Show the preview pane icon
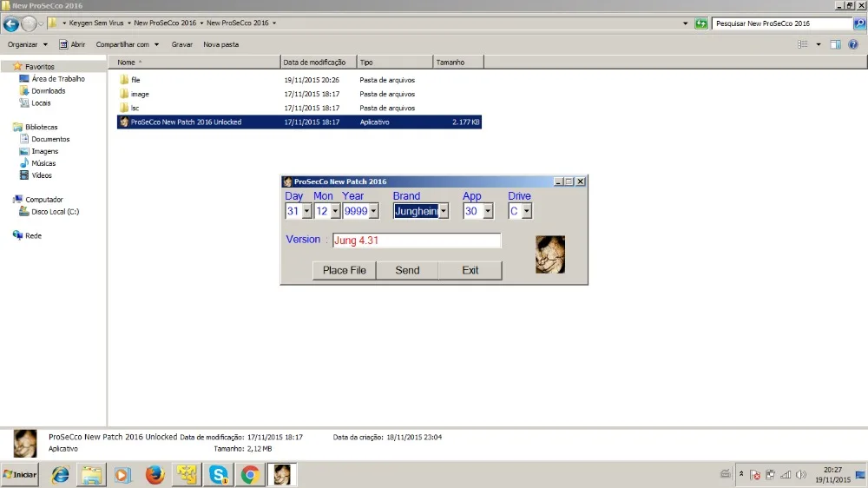This screenshot has width=868, height=488. pyautogui.click(x=835, y=44)
